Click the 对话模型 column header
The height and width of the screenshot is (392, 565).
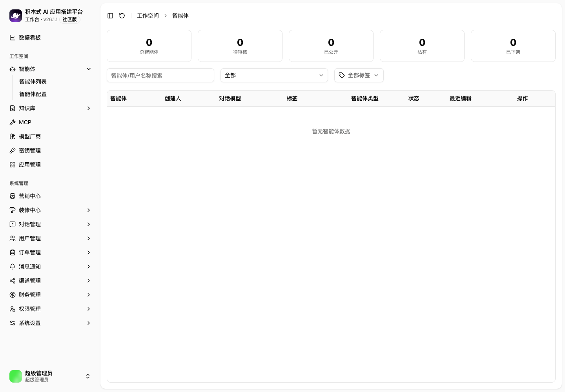click(x=230, y=98)
